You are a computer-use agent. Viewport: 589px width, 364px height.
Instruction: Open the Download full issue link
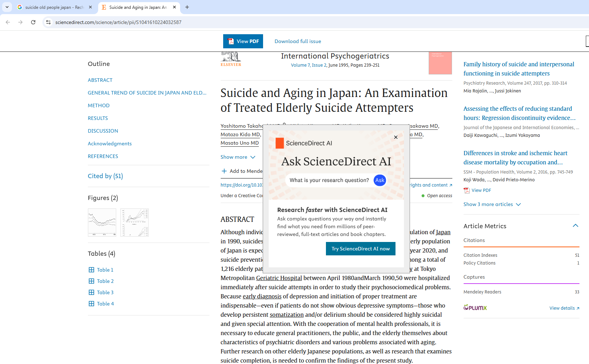298,41
